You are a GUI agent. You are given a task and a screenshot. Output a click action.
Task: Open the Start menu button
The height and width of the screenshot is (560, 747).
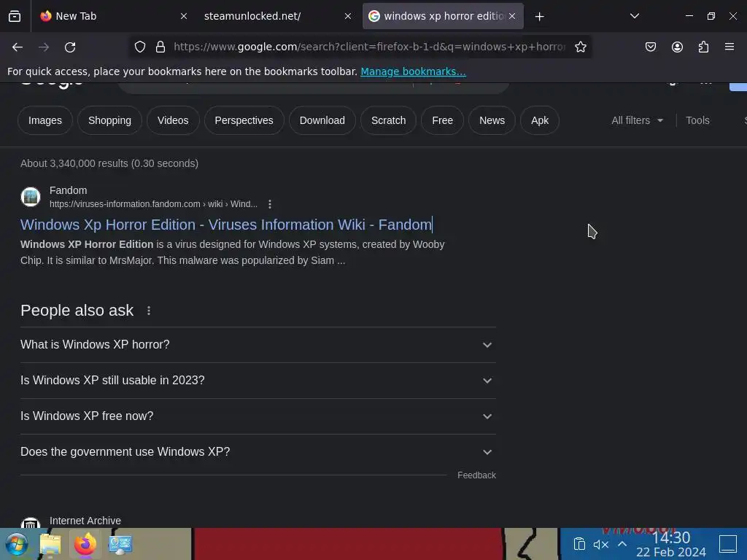click(x=16, y=544)
